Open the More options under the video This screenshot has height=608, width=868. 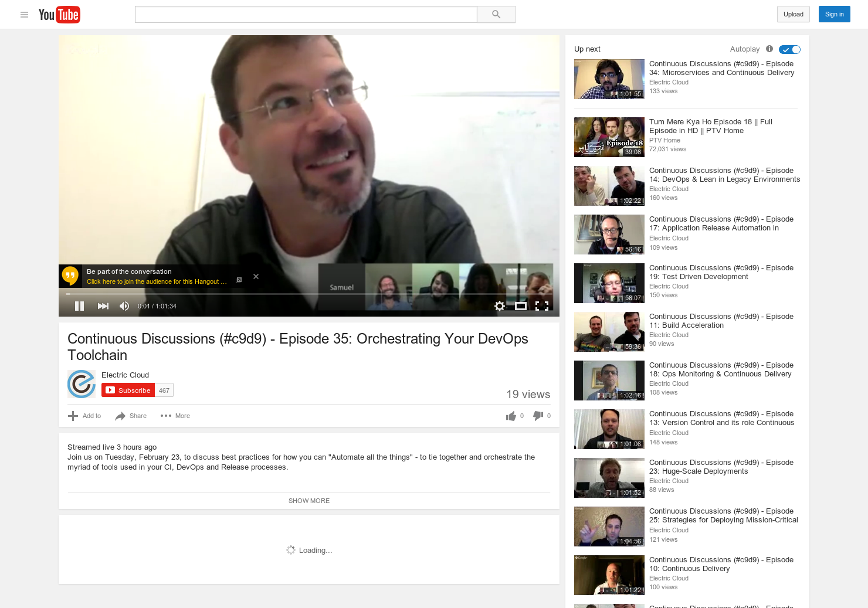[175, 416]
